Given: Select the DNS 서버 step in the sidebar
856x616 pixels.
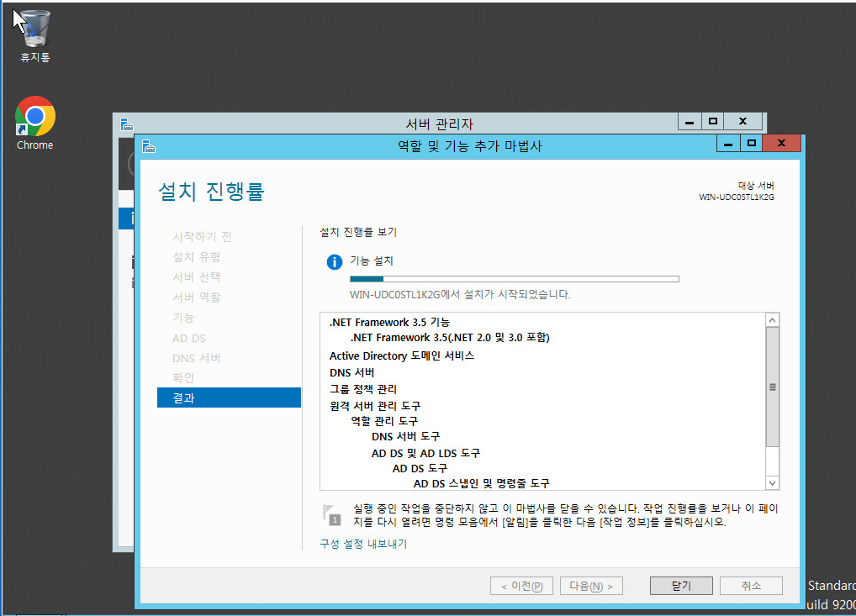Looking at the screenshot, I should (197, 358).
